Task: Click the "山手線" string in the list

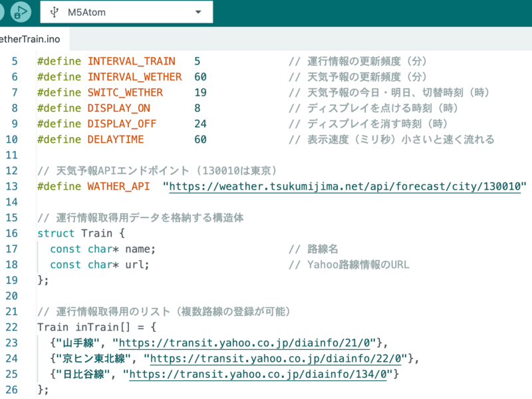Action: 80,342
